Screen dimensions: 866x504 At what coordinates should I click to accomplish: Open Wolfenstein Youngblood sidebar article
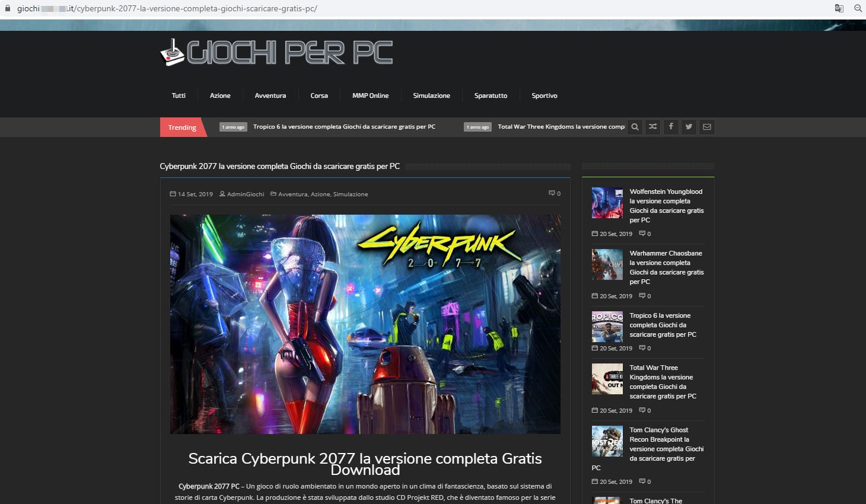coord(667,206)
